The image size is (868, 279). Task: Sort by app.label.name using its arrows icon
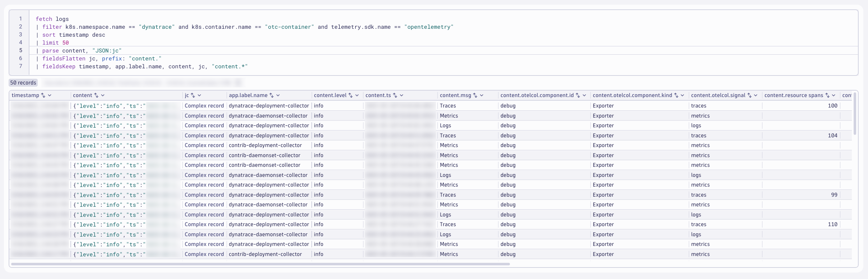pos(271,95)
